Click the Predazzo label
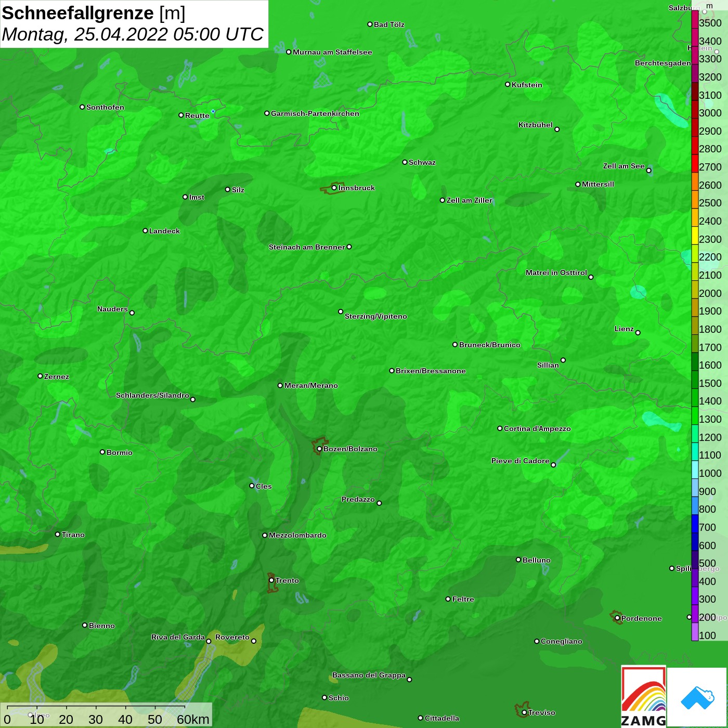728x728 pixels. (358, 499)
